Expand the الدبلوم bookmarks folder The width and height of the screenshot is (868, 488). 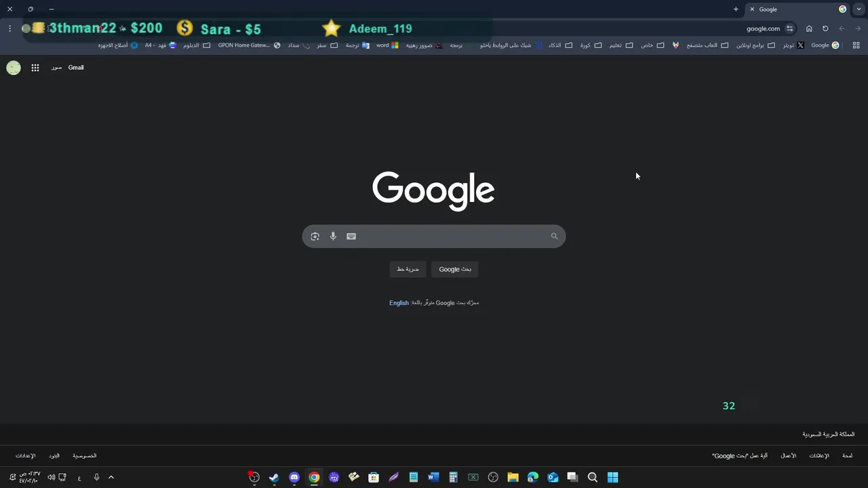tap(197, 45)
